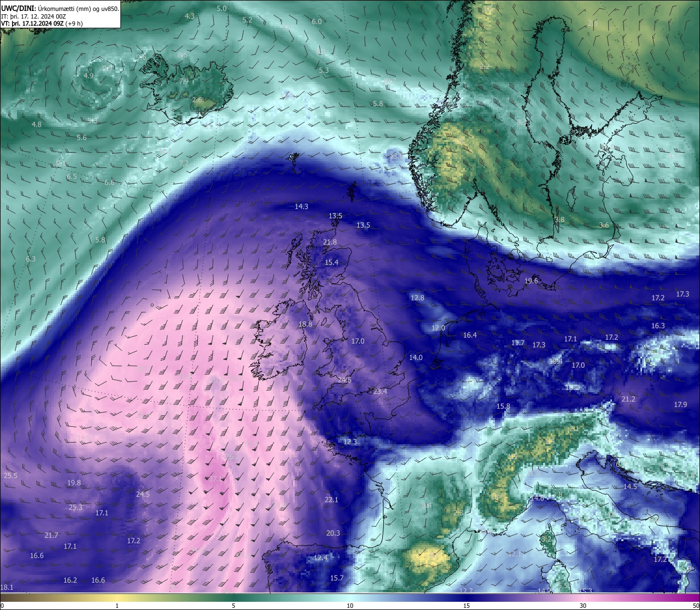Click the 21.7 value over the Atlantic

click(x=51, y=535)
